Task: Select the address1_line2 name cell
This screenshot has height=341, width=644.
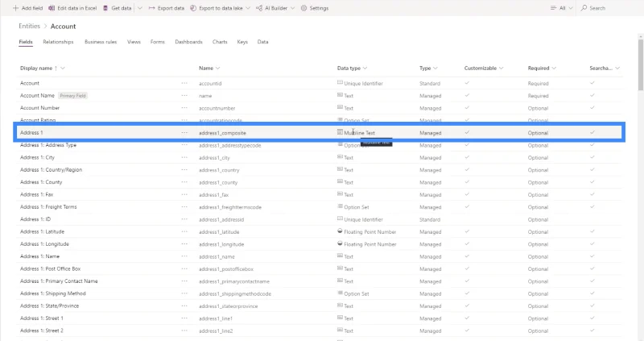Action: pyautogui.click(x=216, y=331)
